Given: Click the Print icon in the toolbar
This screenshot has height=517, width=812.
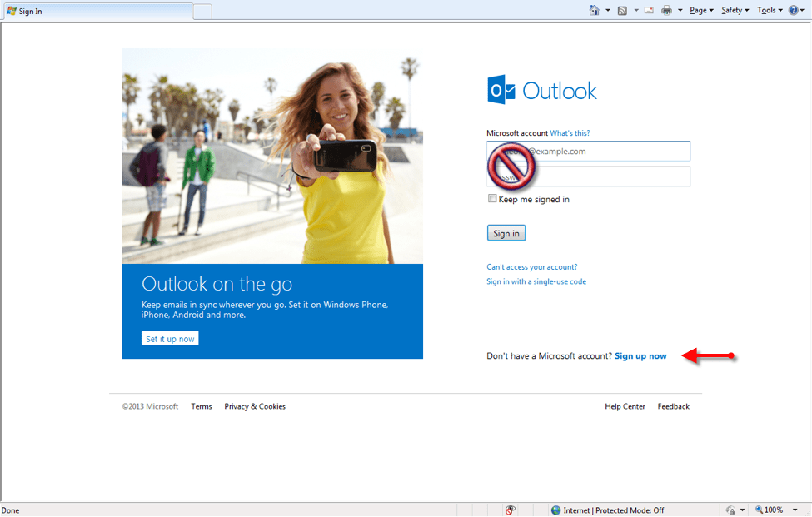Looking at the screenshot, I should (666, 10).
